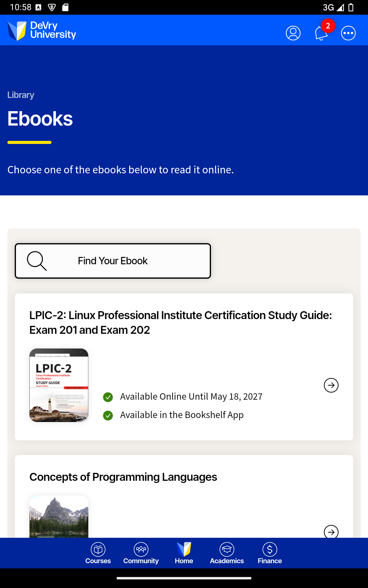The image size is (368, 588).
Task: Open notifications bell with badge
Action: coord(321,33)
